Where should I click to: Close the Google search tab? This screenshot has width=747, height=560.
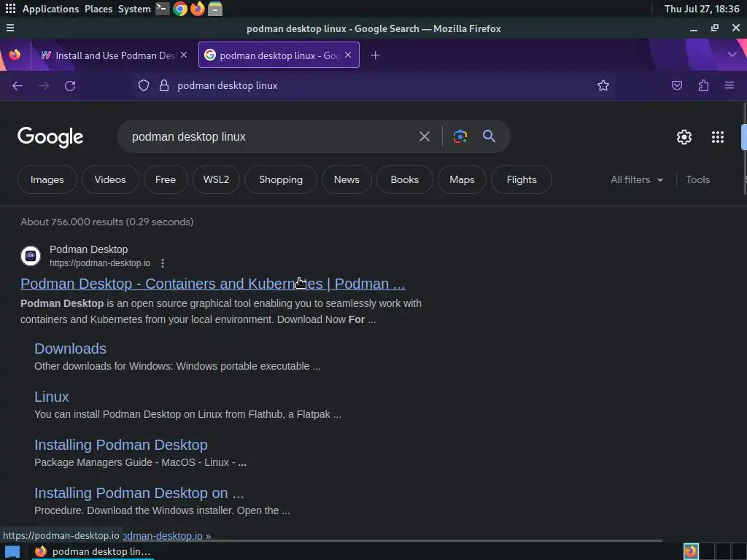pyautogui.click(x=348, y=55)
